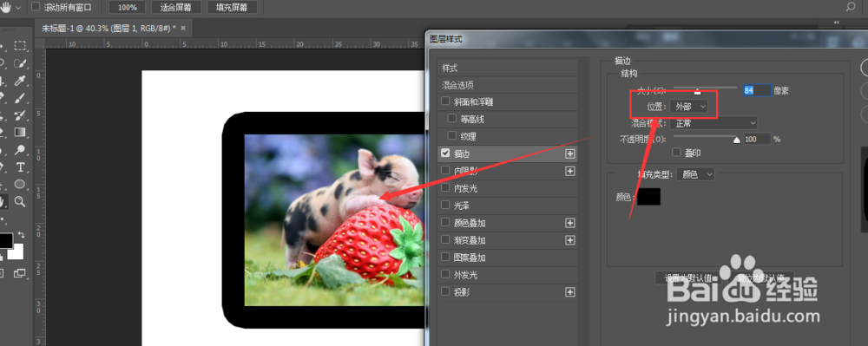This screenshot has height=346, width=868.
Task: Enable the 滚动所有窗口 checkbox
Action: click(36, 7)
